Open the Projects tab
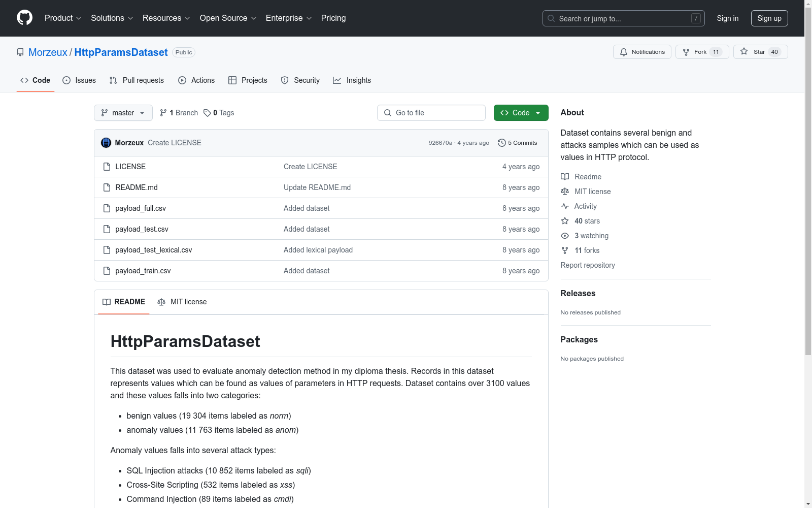Screen dimensions: 812x508 248,80
